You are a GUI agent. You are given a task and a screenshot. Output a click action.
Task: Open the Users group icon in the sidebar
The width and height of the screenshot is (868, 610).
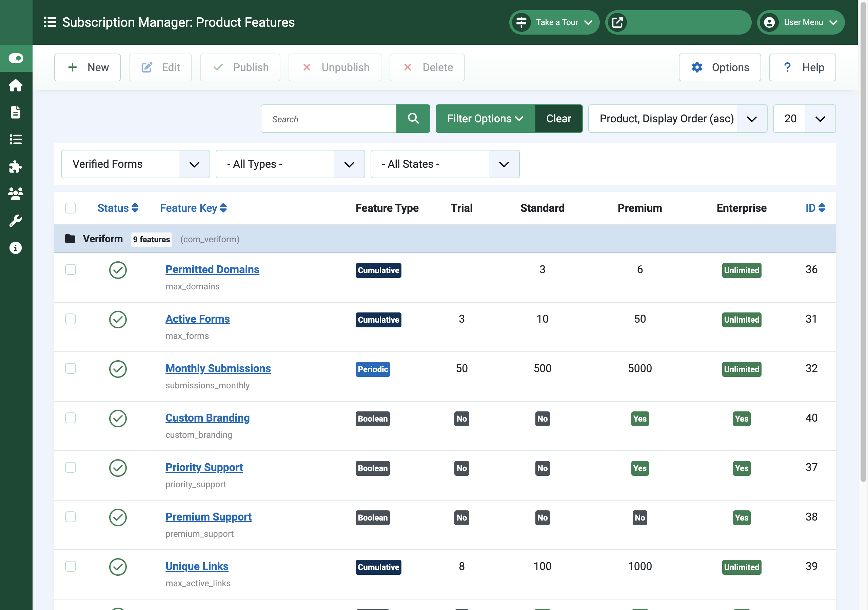[x=16, y=194]
